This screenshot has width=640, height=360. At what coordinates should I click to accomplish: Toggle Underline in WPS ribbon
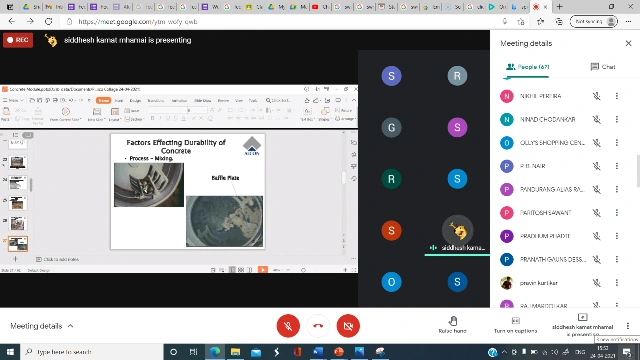[168, 118]
